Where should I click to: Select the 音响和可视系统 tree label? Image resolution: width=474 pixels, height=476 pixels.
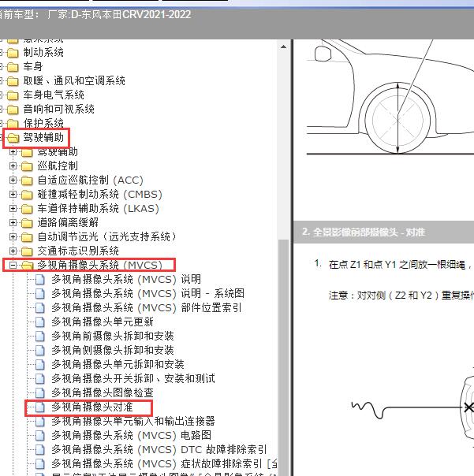pos(58,110)
